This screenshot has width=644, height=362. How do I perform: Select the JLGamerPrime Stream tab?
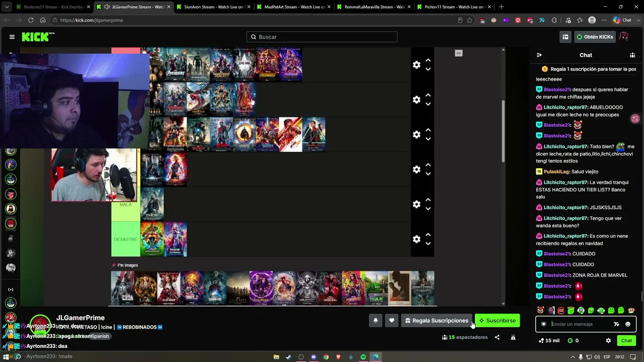[133, 7]
